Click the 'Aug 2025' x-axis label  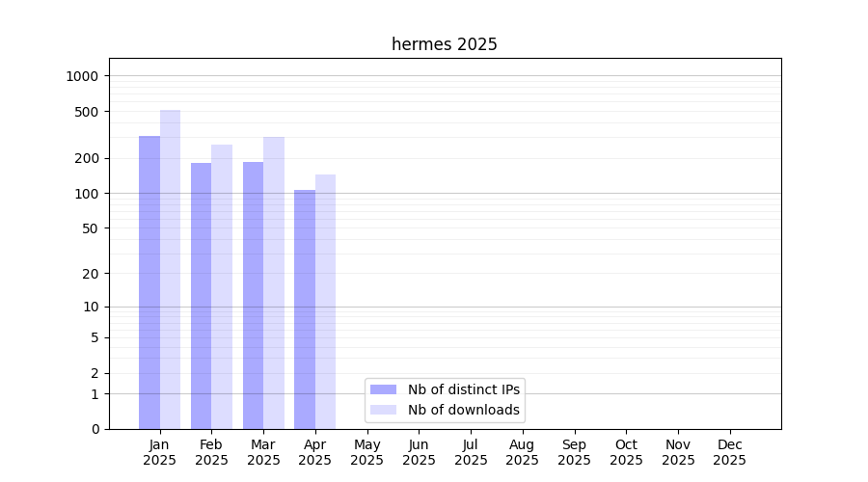(522, 452)
